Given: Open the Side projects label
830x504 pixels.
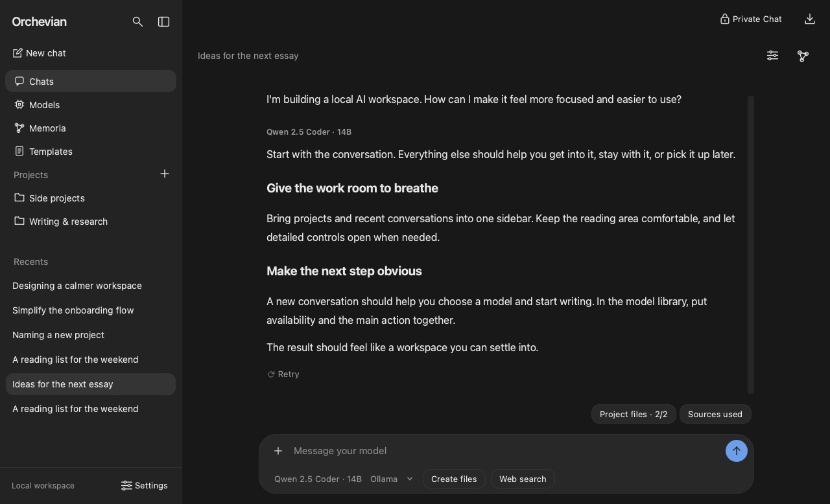Looking at the screenshot, I should 57,198.
